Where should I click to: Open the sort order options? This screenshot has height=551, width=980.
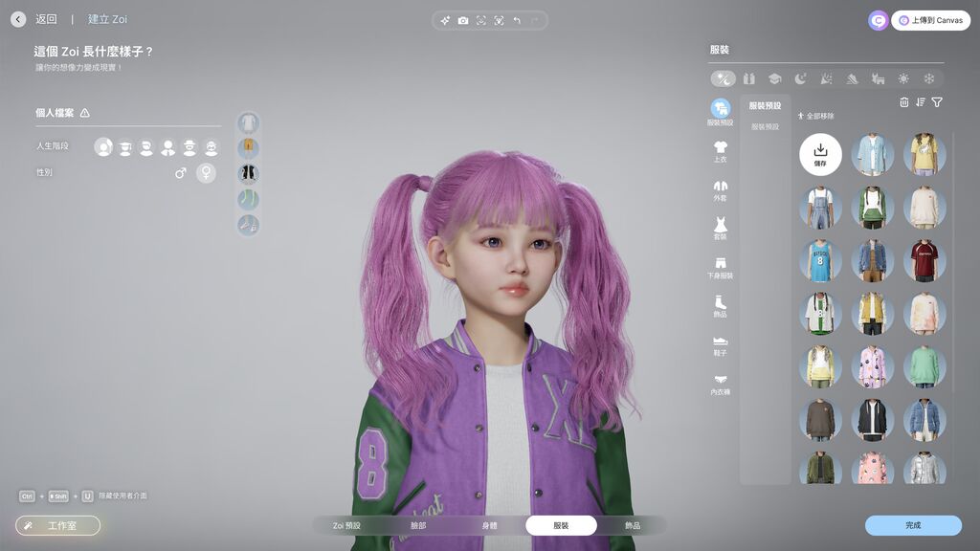click(x=921, y=102)
